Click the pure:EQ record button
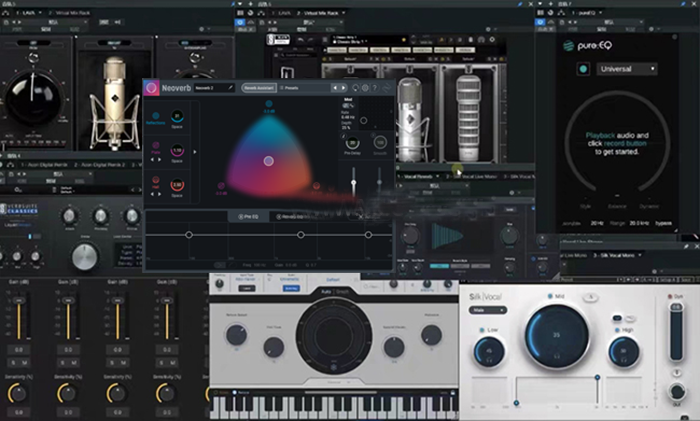Image resolution: width=700 pixels, height=421 pixels. [583, 69]
